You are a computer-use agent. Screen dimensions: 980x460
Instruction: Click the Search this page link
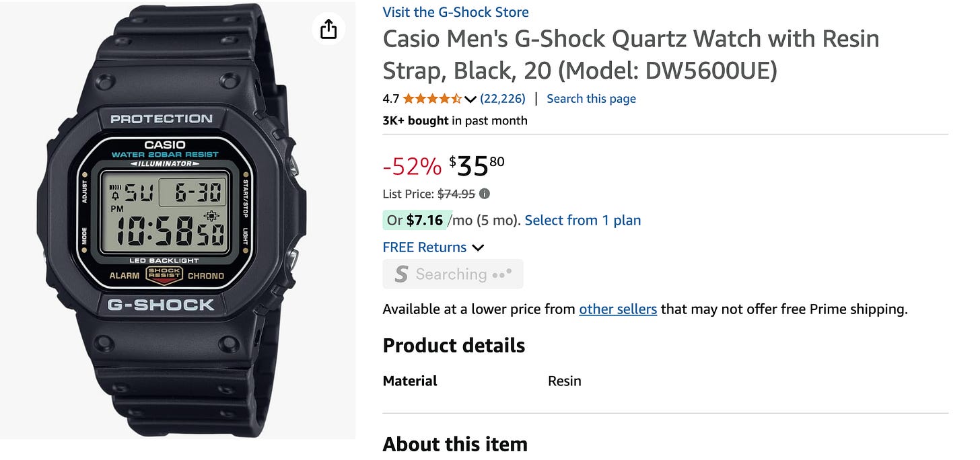tap(591, 98)
